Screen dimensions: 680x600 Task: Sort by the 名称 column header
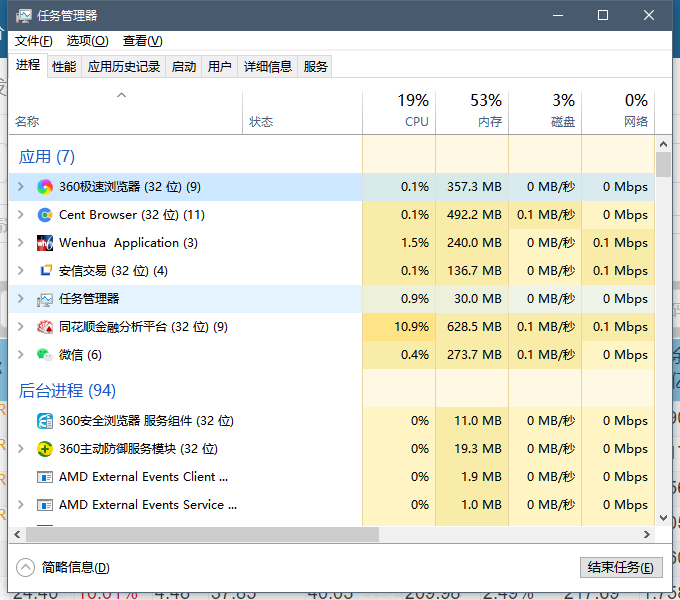click(125, 113)
